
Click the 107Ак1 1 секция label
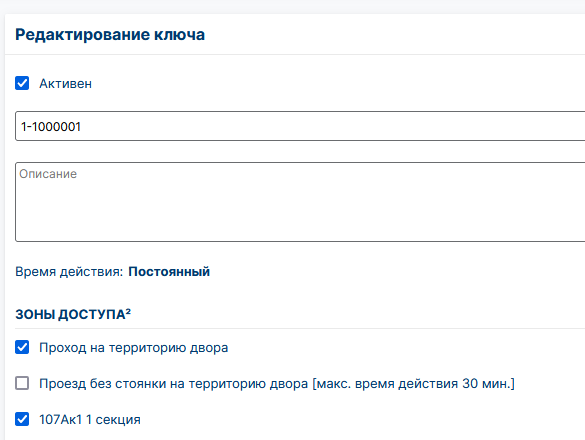pyautogui.click(x=90, y=419)
